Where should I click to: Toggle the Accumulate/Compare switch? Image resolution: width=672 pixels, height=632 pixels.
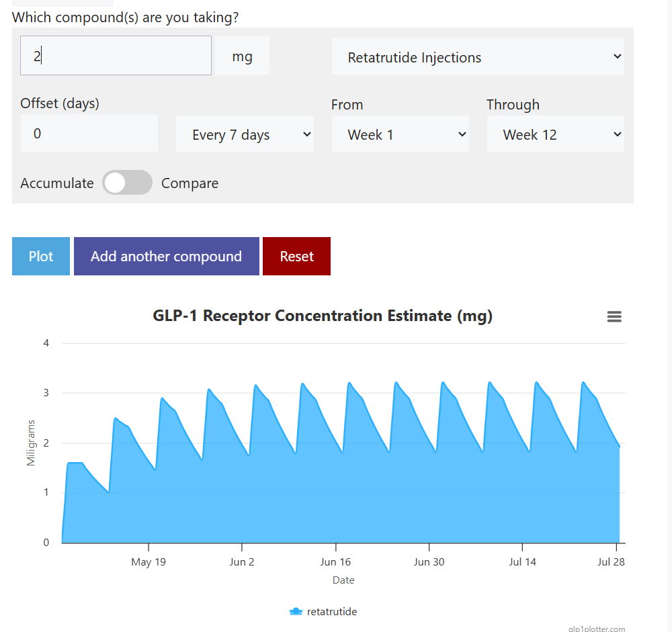127,183
